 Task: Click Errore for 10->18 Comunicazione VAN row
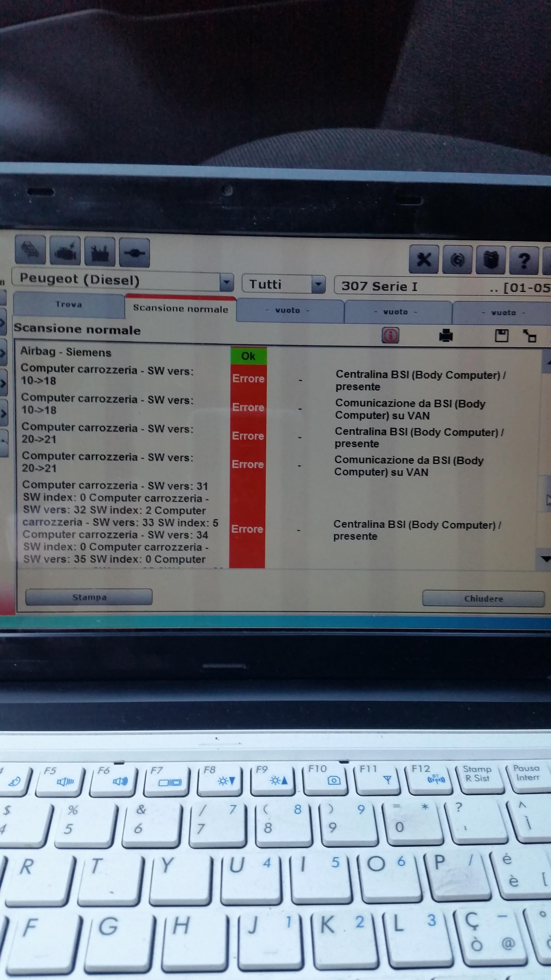(x=248, y=407)
